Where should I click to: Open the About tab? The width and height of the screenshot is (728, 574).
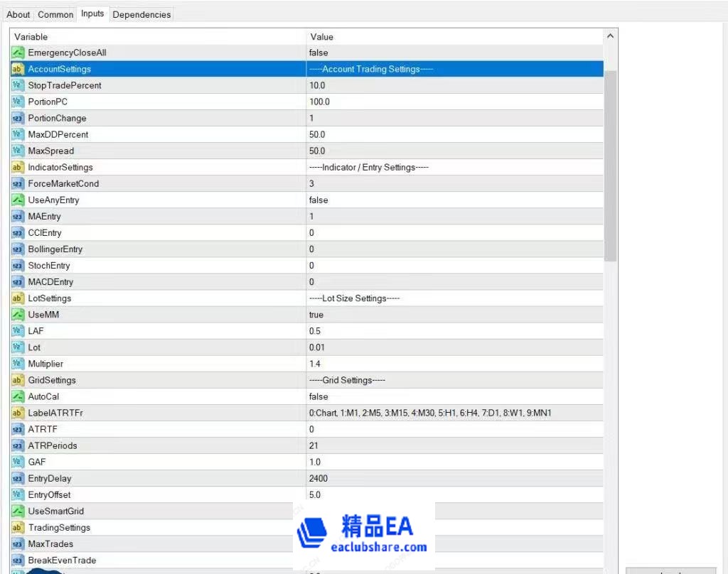[18, 14]
